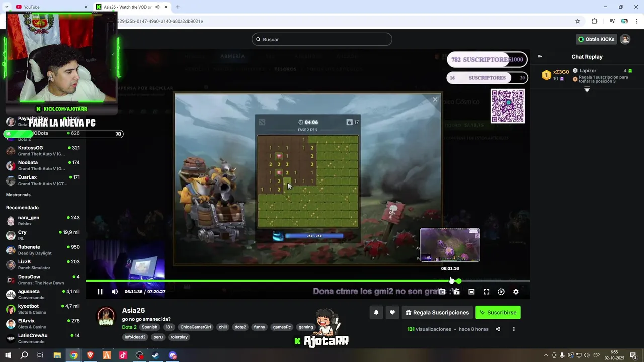Open Chrome media controls icon
The image size is (644, 362).
612,21
